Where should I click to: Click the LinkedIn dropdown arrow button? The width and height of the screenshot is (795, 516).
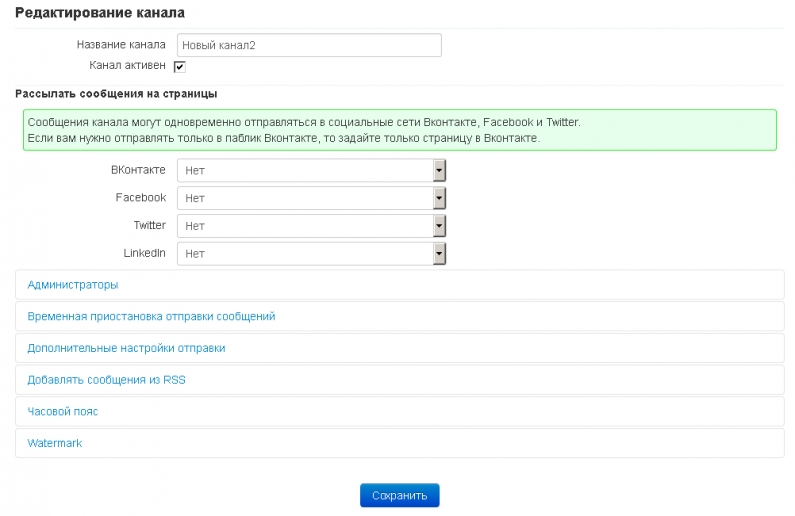(x=439, y=253)
